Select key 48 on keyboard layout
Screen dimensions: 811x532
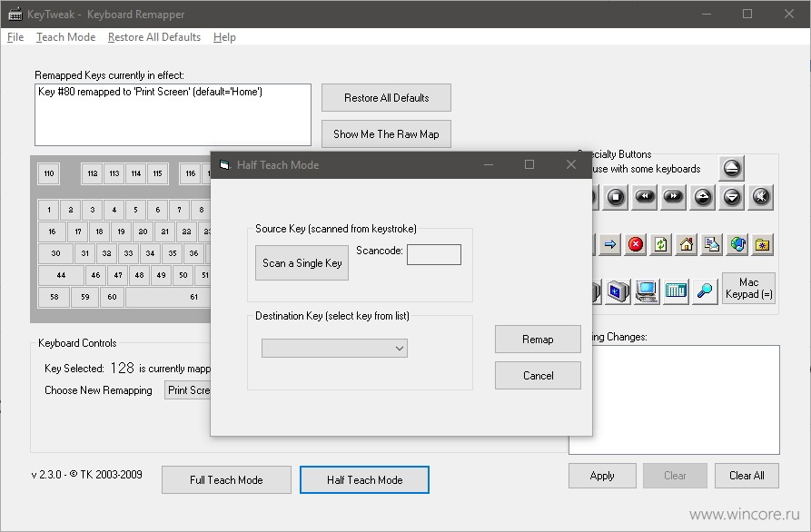(139, 275)
